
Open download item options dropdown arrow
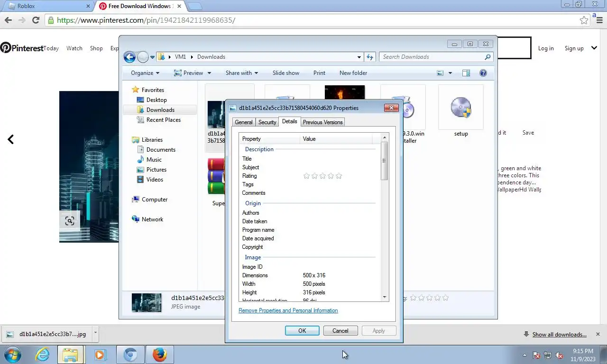pos(95,333)
